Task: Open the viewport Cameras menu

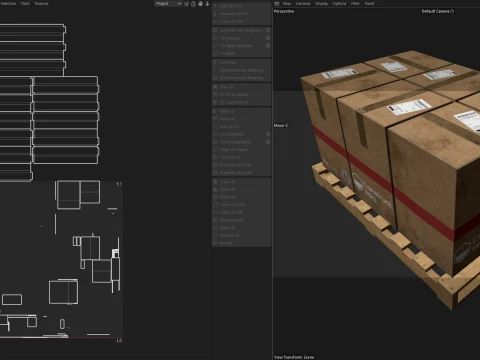Action: 303,4
